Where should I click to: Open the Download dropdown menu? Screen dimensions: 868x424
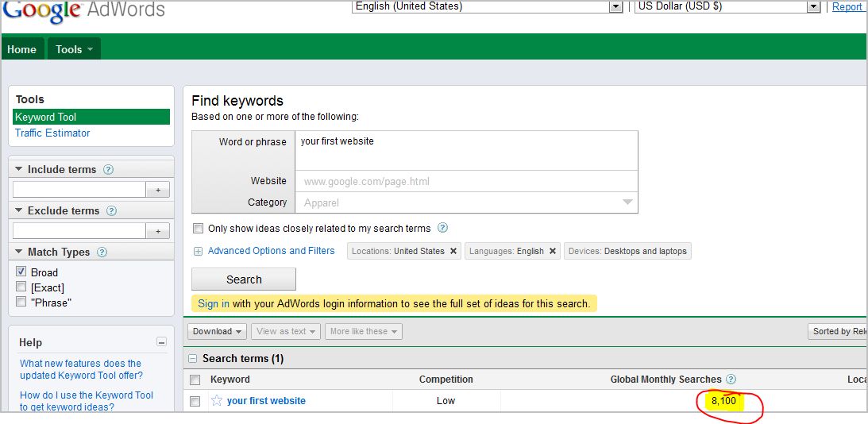[x=217, y=331]
